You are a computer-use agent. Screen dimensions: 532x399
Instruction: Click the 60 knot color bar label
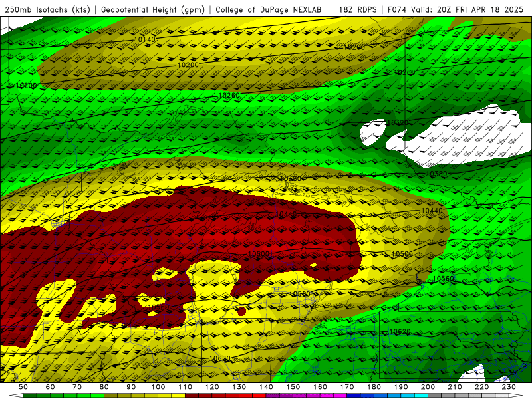[x=50, y=387]
